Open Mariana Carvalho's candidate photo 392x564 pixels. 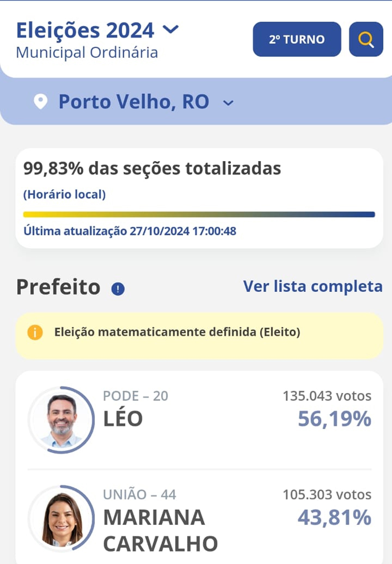[61, 519]
